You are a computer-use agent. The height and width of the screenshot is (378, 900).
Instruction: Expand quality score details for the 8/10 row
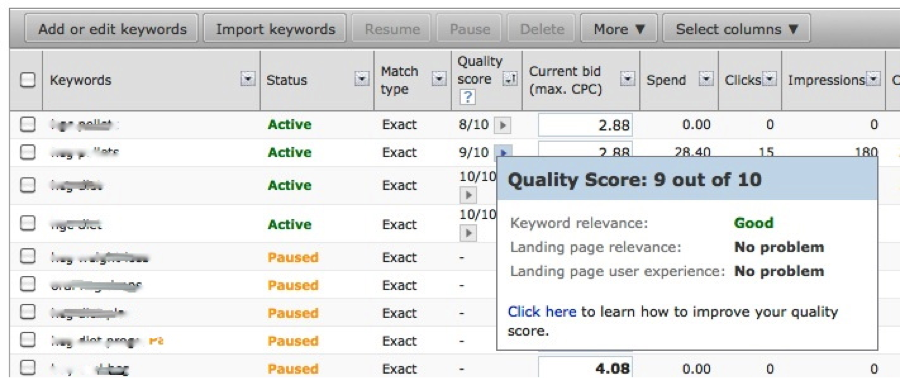click(x=503, y=124)
